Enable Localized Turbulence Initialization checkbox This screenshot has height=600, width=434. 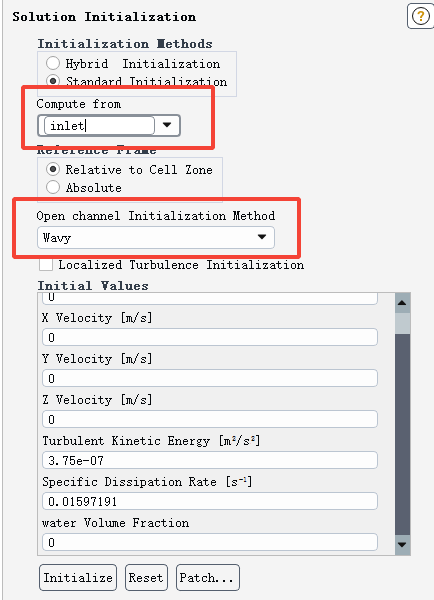coord(46,264)
